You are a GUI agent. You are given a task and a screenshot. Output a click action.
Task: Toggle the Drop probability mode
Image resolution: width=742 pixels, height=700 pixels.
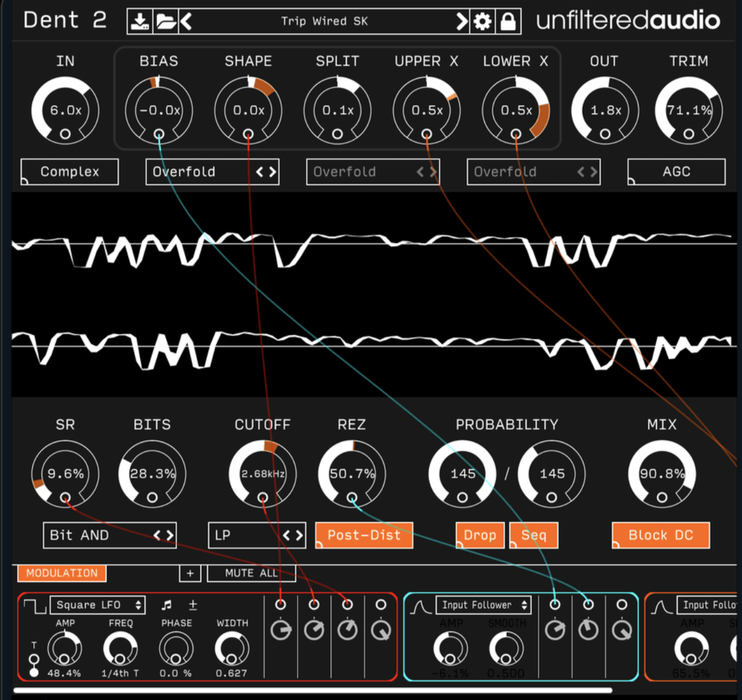click(x=480, y=535)
